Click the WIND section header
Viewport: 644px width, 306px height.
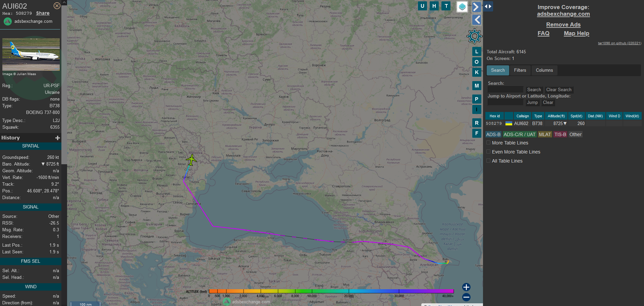[x=31, y=287]
